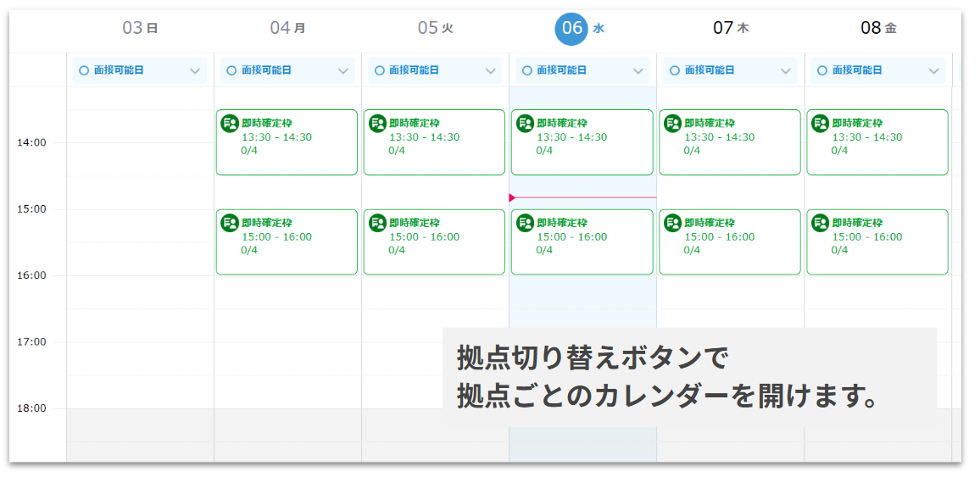Click 0/4 count on Wednesday 06 15:00 card
This screenshot has height=477, width=980.
click(x=544, y=251)
